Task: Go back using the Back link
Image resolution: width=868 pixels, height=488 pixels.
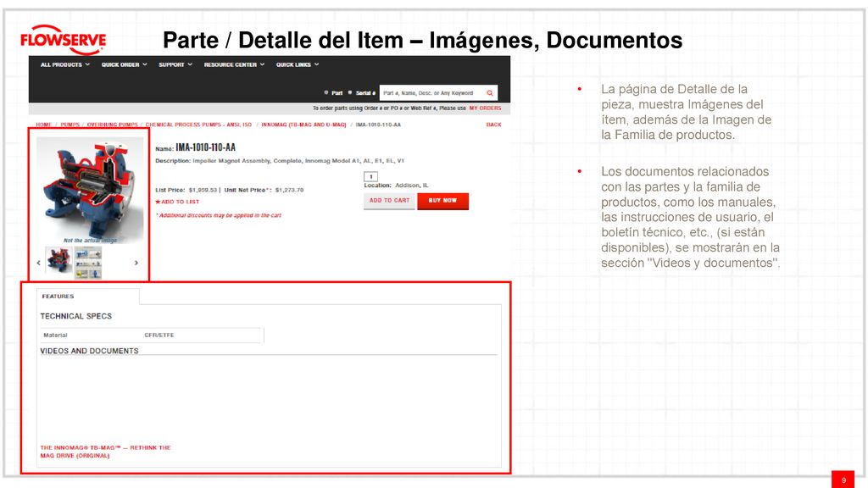Action: pyautogui.click(x=494, y=125)
